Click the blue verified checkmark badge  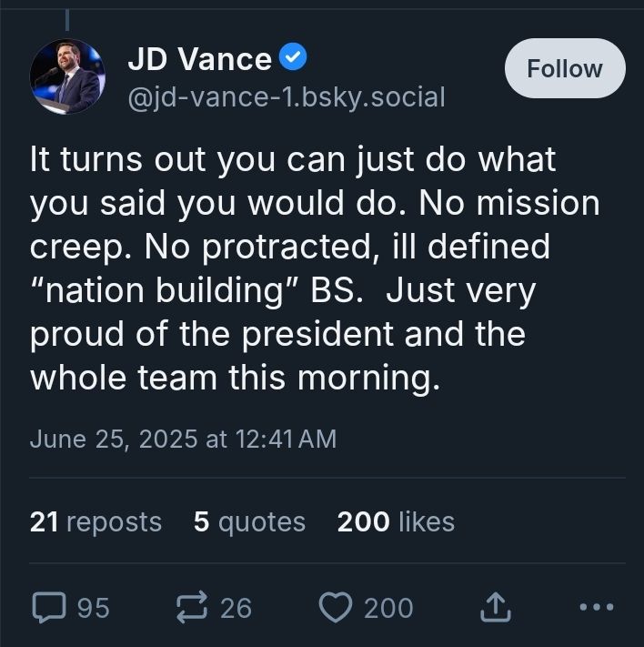pyautogui.click(x=293, y=56)
